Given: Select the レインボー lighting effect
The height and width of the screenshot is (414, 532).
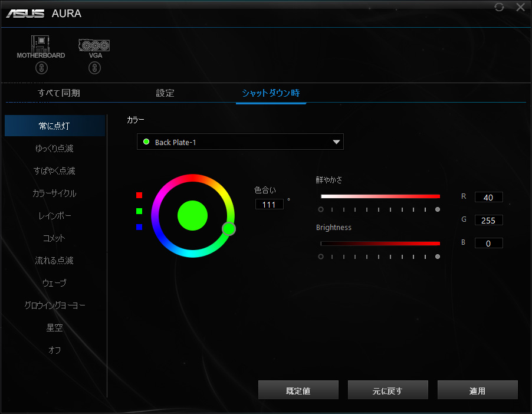Looking at the screenshot, I should tap(55, 215).
